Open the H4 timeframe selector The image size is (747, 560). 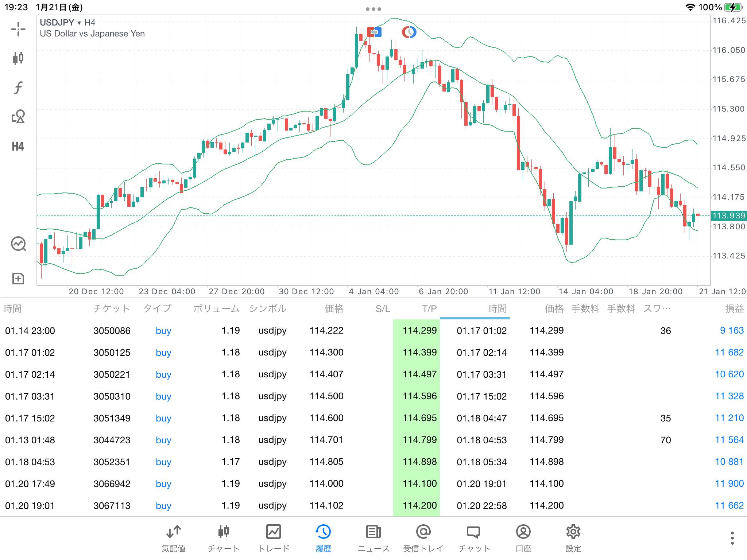coord(18,147)
